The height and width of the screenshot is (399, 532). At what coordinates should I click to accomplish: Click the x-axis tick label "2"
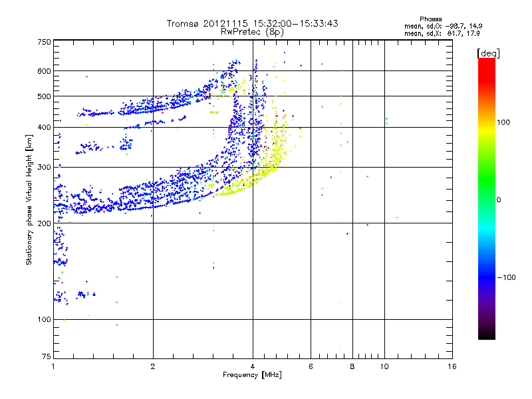153,366
